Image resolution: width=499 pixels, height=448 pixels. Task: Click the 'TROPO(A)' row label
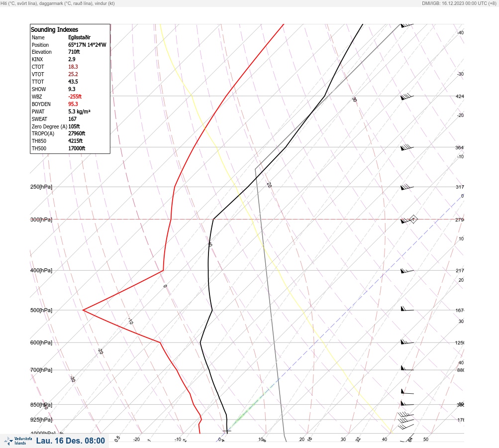click(x=43, y=134)
